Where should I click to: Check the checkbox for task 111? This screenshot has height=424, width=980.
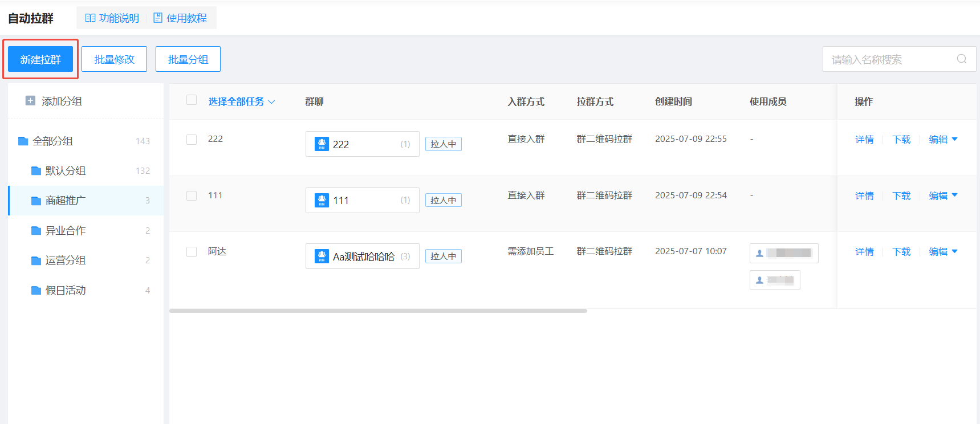pos(192,195)
